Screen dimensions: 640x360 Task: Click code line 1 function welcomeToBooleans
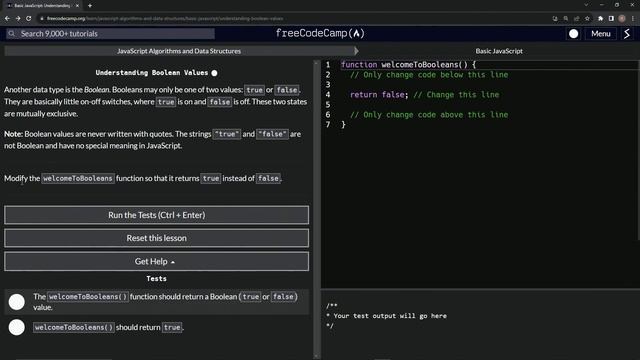point(408,64)
